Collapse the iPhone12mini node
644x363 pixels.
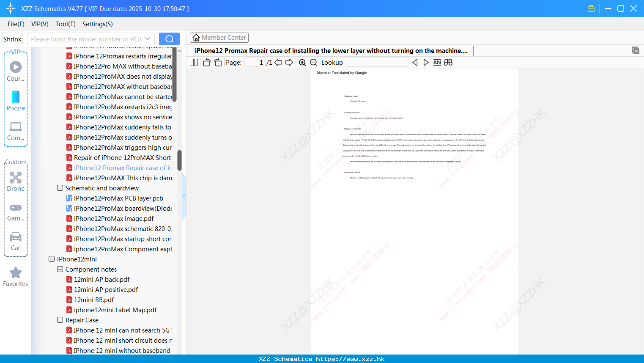(x=52, y=259)
